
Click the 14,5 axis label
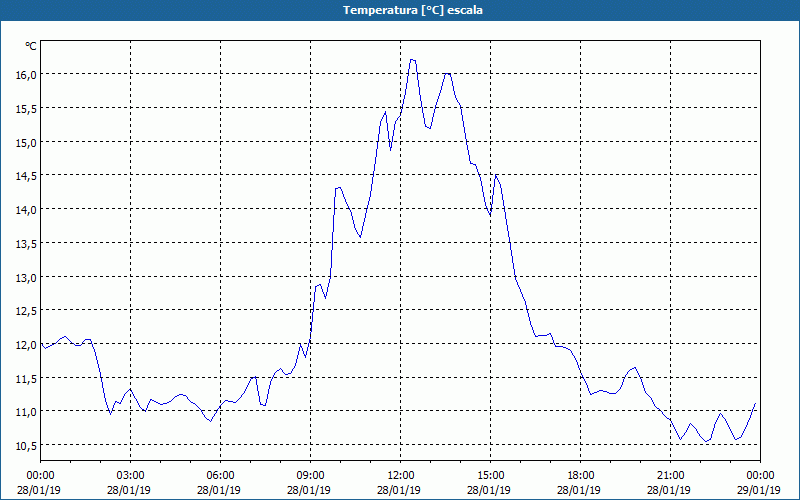tap(26, 176)
